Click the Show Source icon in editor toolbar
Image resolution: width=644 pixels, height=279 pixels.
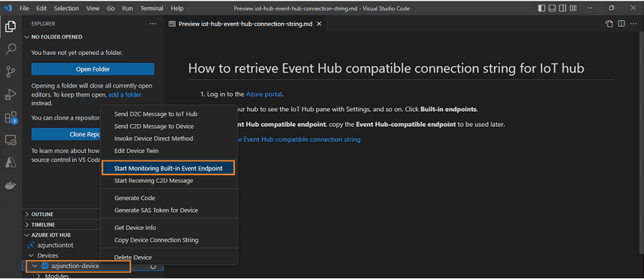pos(609,24)
